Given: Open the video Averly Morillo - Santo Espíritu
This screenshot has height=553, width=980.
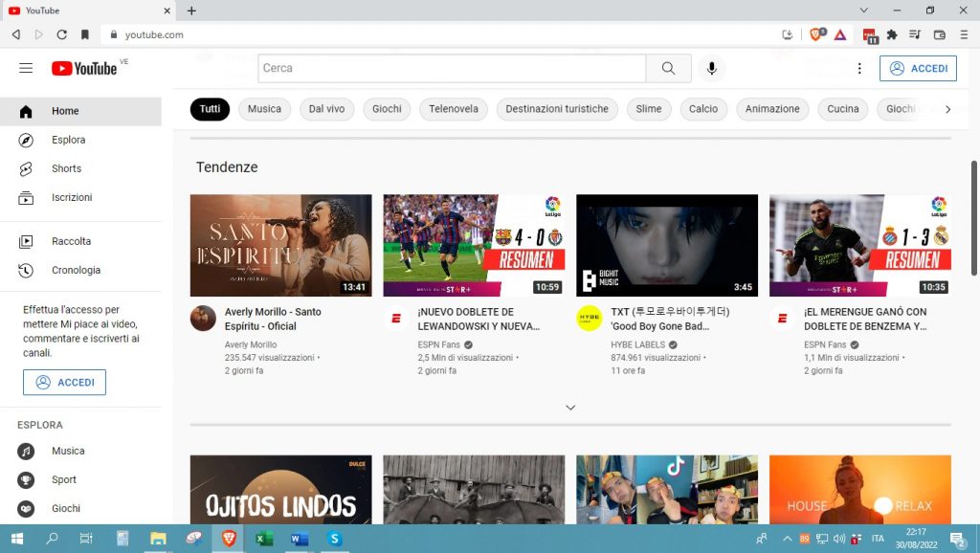Looking at the screenshot, I should point(280,245).
